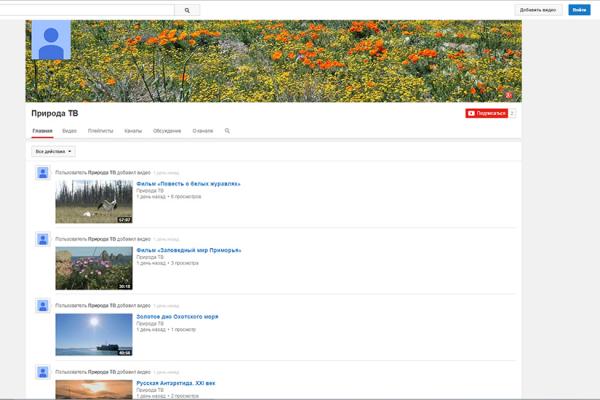
Task: Click the Primorye flowers video thumbnail
Action: [94, 268]
